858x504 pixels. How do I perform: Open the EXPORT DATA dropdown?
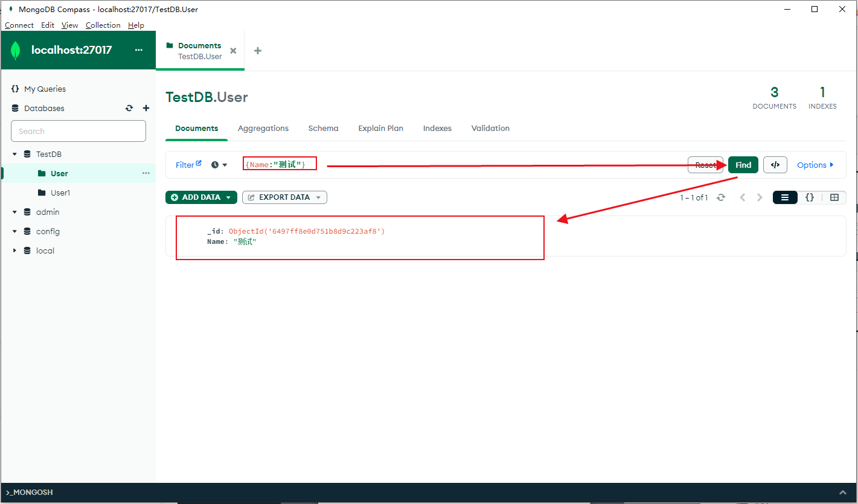tap(284, 197)
